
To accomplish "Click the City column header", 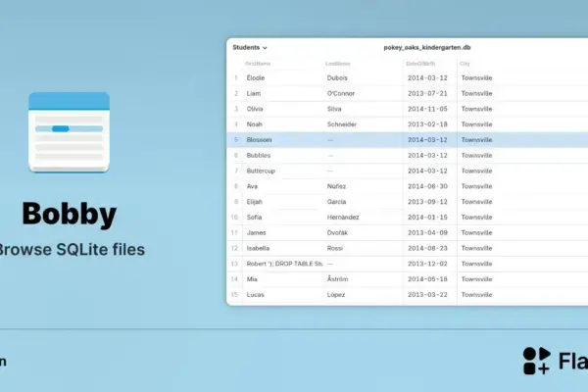I will [x=465, y=64].
